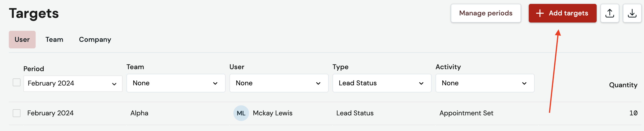Switch to the Team tab
This screenshot has width=644, height=131.
54,40
